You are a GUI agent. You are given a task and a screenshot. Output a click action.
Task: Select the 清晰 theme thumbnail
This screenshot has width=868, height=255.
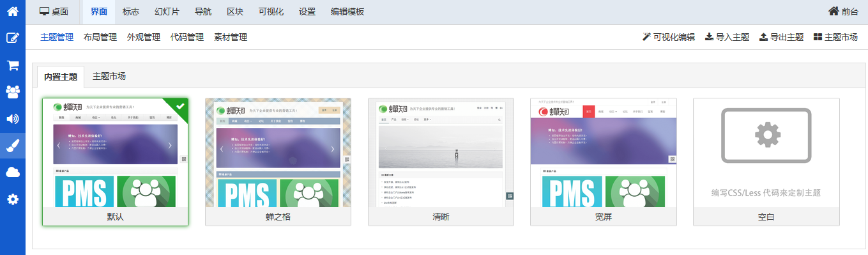click(x=441, y=162)
